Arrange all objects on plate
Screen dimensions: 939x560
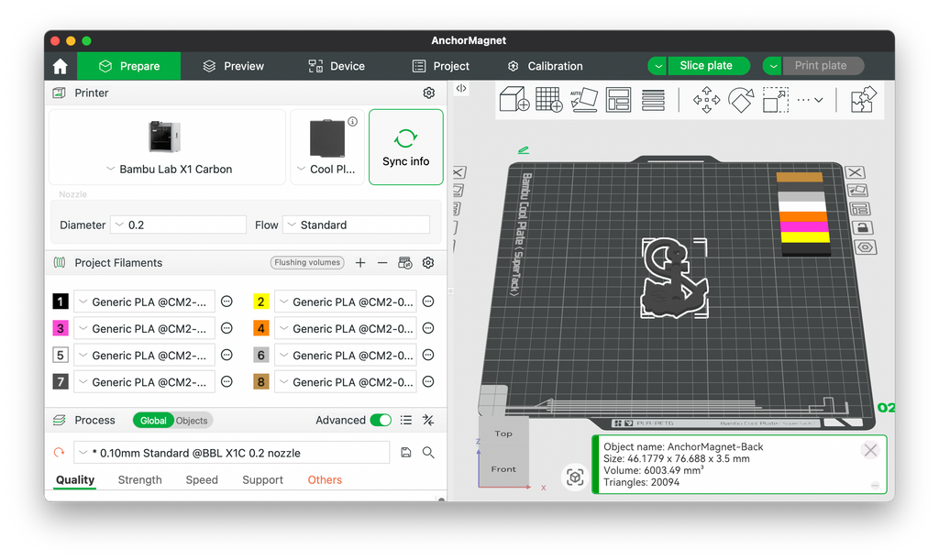[x=618, y=99]
